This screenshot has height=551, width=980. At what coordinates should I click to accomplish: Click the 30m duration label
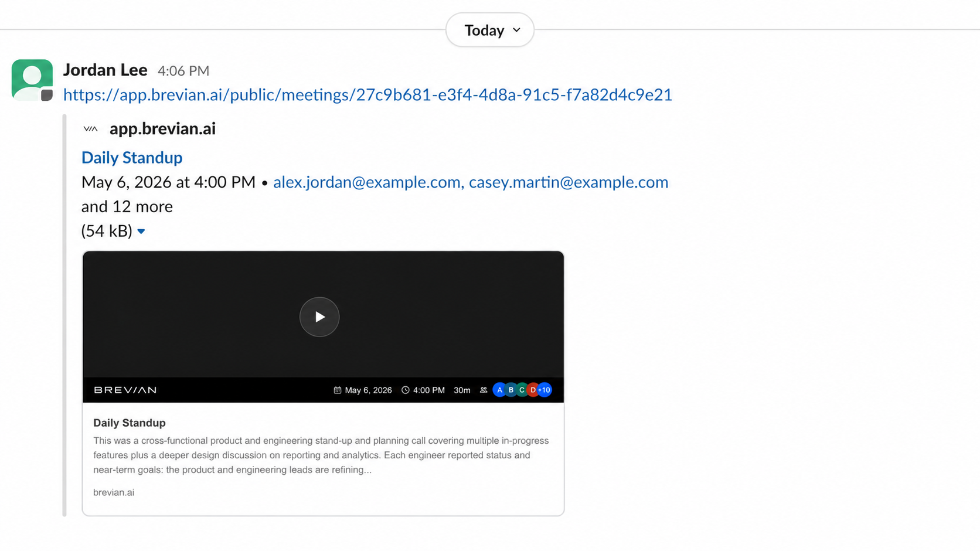pos(462,390)
